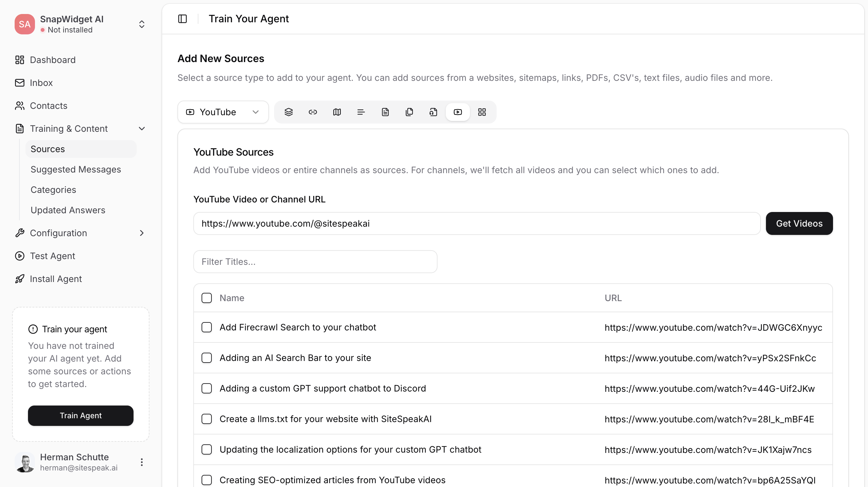Open Herman Schutte's three-dot user menu

pyautogui.click(x=141, y=462)
